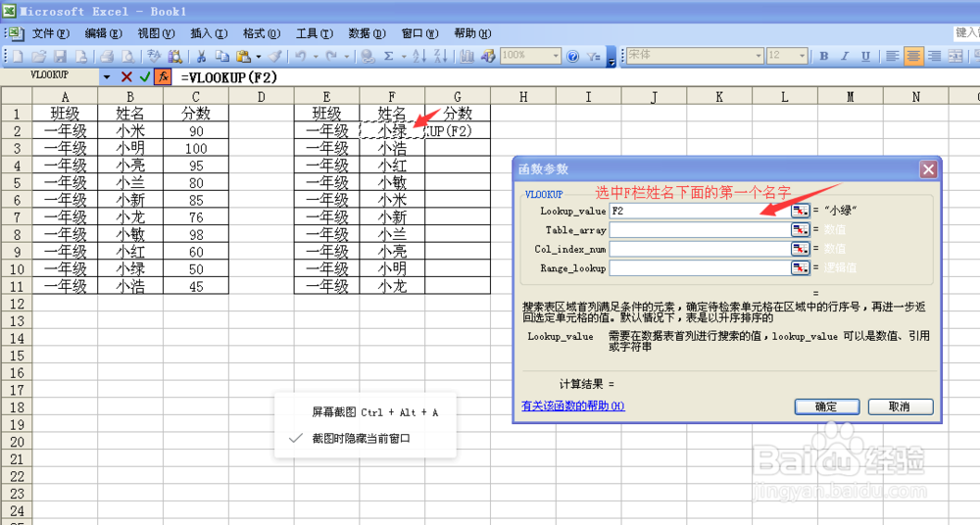Click the Save icon in toolbar
The image size is (980, 525).
[60, 56]
